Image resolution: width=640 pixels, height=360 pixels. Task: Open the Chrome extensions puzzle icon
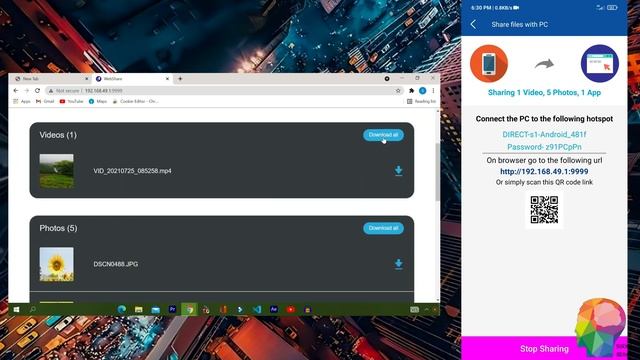pos(411,91)
